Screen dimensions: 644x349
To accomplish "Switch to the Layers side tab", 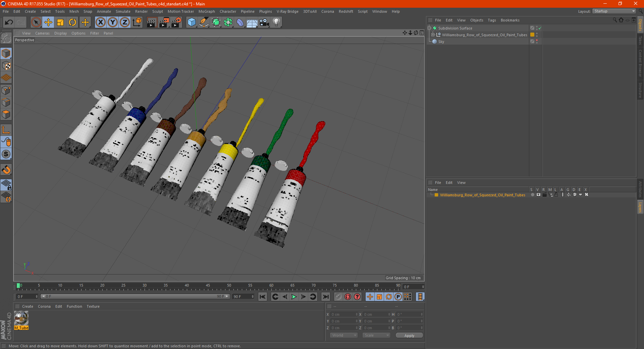I will coord(640,207).
